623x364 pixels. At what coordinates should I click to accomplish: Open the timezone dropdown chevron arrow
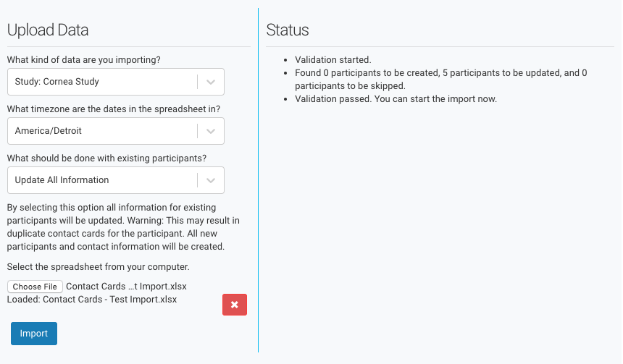(211, 131)
